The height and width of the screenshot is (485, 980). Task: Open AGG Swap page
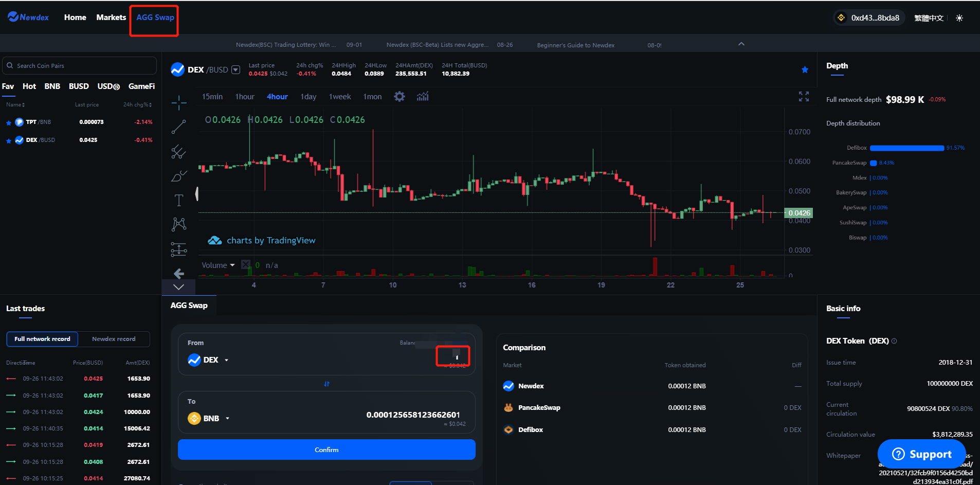click(x=155, y=17)
